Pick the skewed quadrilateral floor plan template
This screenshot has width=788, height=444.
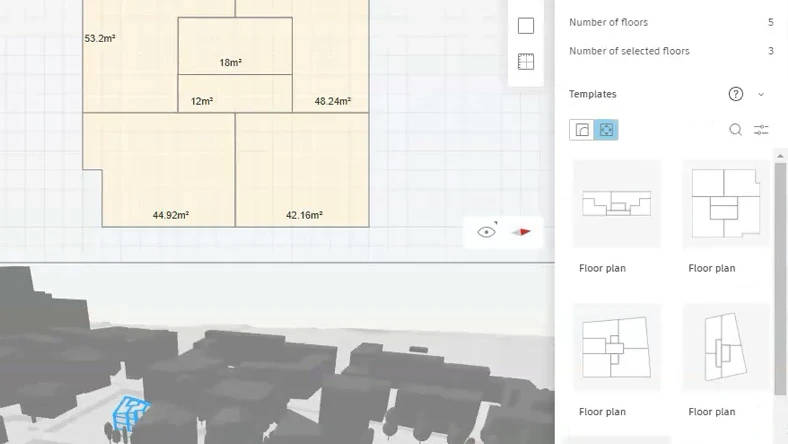(x=617, y=347)
